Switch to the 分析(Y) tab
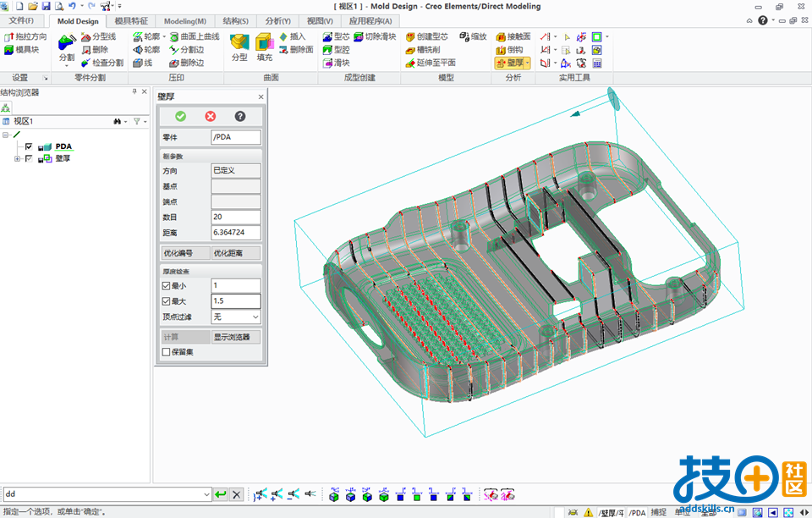 [278, 20]
